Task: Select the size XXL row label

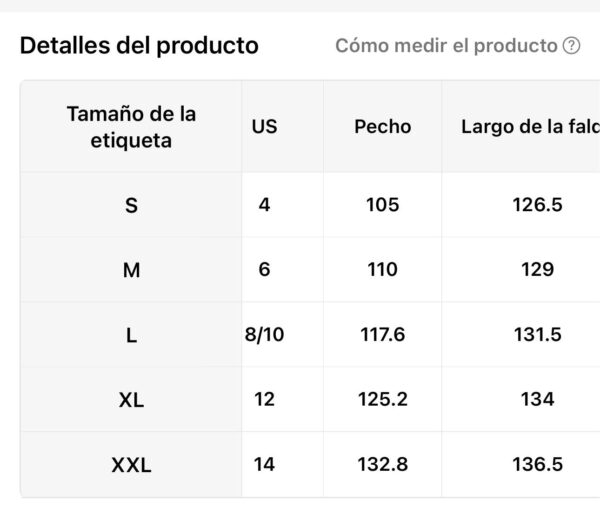Action: [x=131, y=465]
